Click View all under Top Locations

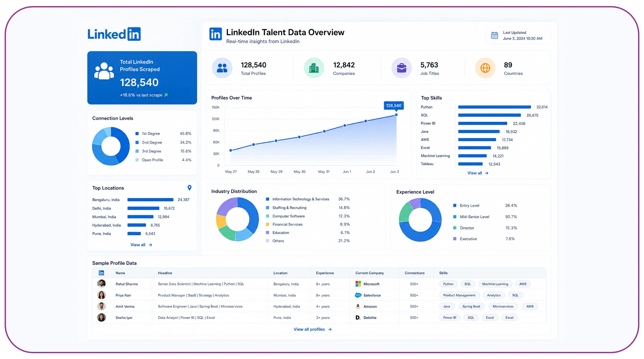coord(141,245)
